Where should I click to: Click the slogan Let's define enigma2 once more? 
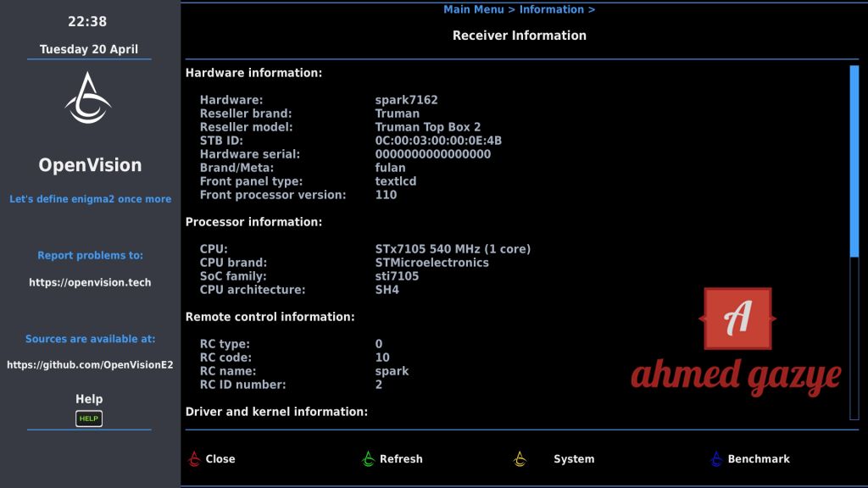[x=90, y=199]
